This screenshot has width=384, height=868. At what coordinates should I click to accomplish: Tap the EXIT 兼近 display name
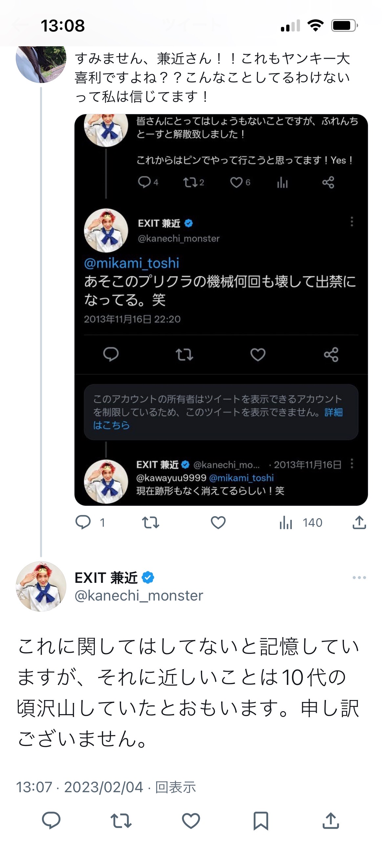(106, 578)
